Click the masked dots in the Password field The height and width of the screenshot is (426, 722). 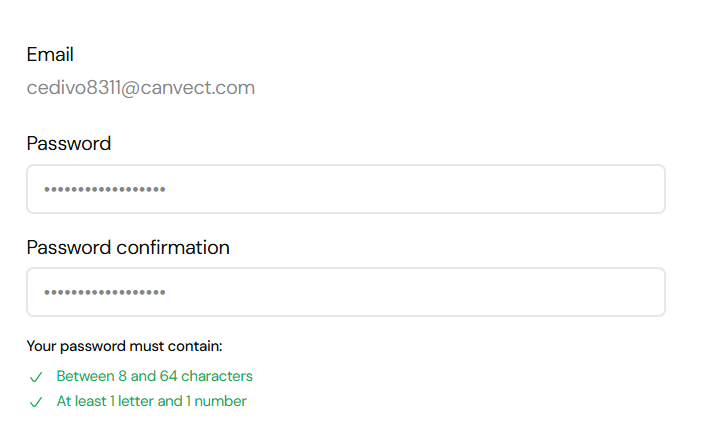pyautogui.click(x=104, y=189)
